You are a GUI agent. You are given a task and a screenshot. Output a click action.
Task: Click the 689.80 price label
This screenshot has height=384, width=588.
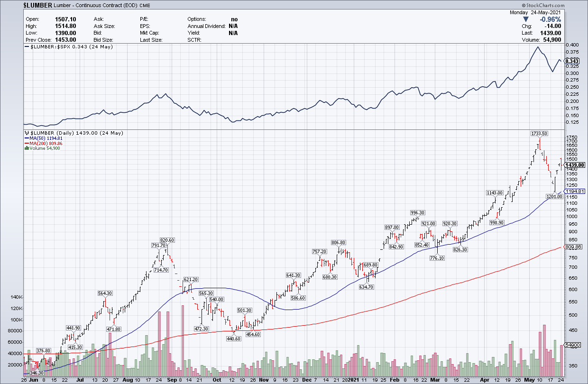[x=370, y=265]
